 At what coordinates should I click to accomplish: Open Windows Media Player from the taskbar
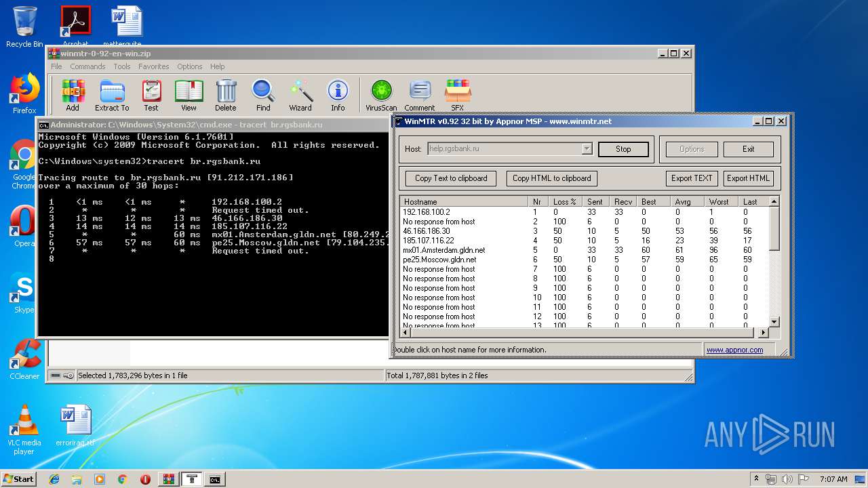coord(100,479)
